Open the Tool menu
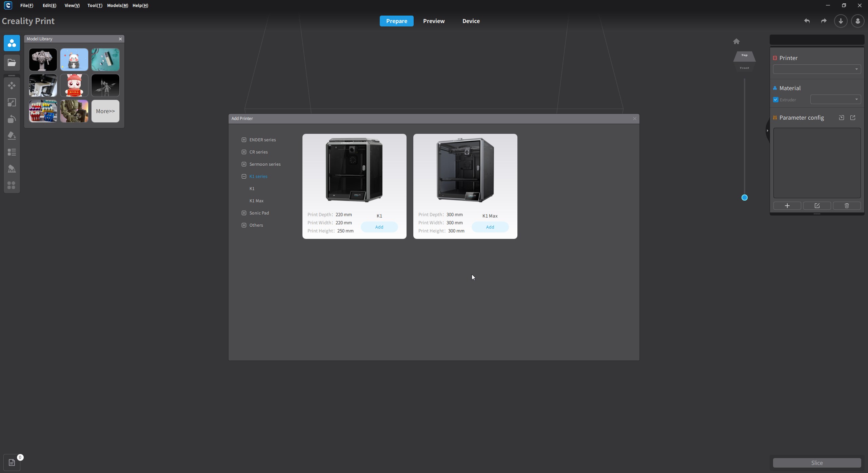 click(x=95, y=5)
